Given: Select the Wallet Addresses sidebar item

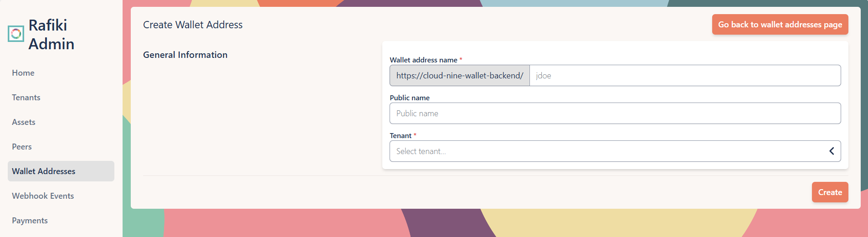Looking at the screenshot, I should point(44,171).
